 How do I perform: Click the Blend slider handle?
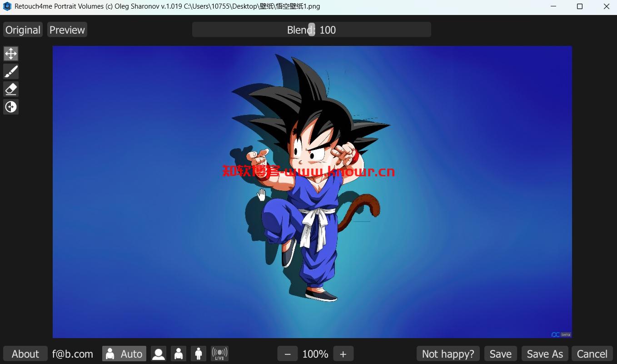click(311, 30)
